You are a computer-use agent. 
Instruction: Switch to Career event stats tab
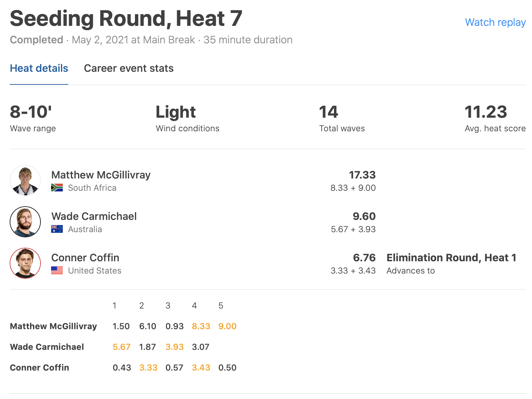(x=129, y=68)
